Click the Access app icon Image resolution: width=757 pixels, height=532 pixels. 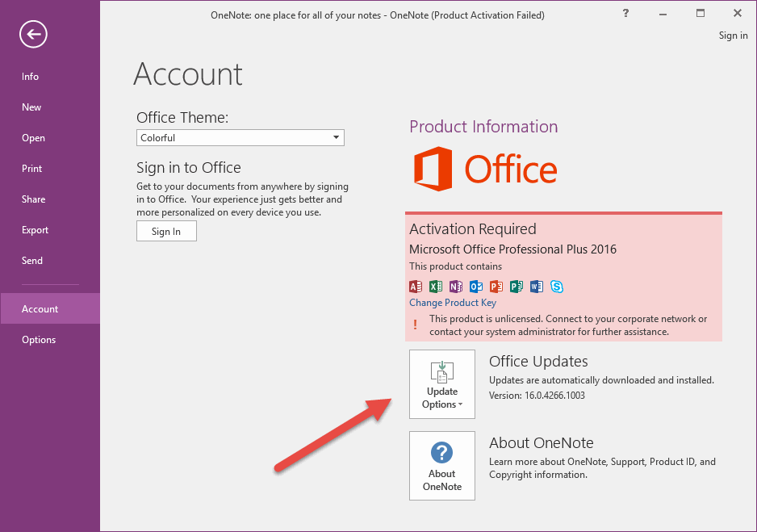(x=416, y=287)
